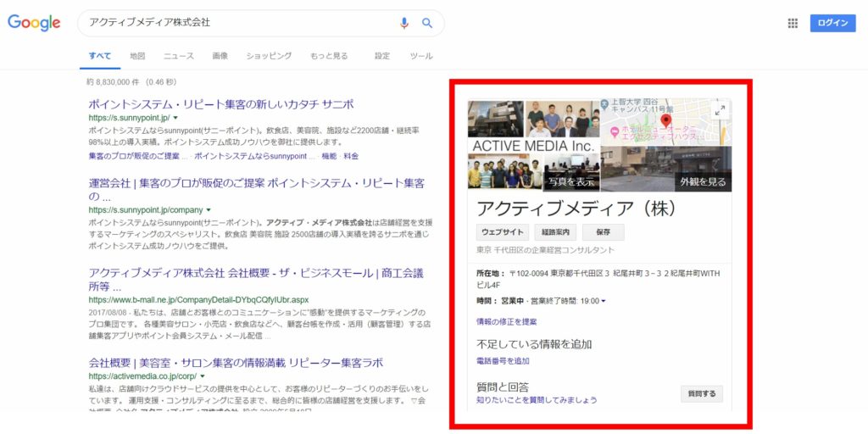The height and width of the screenshot is (434, 868).
Task: Click the ログイン button
Action: pyautogui.click(x=832, y=23)
